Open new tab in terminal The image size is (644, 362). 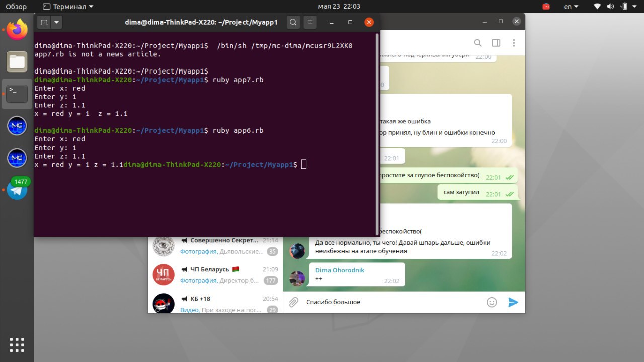point(44,22)
